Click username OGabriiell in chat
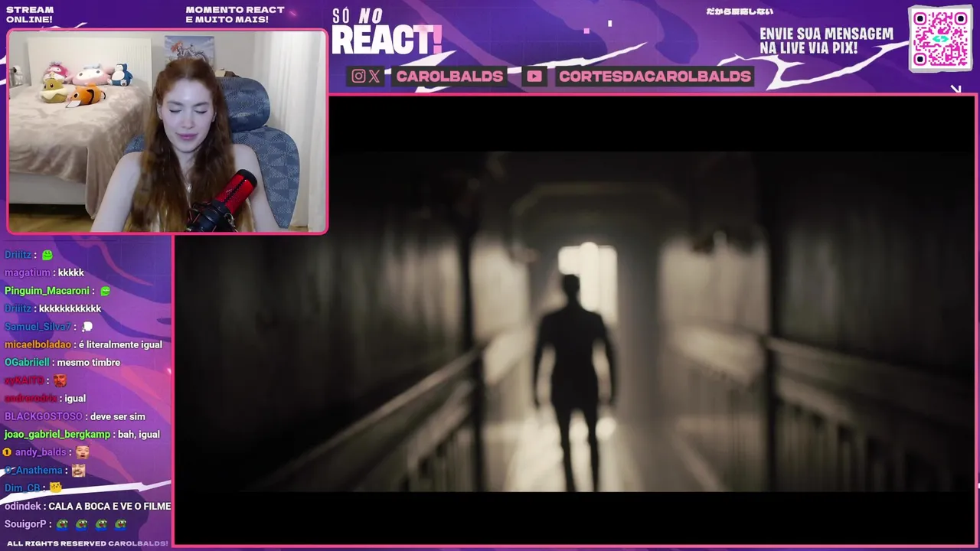980x551 pixels. [x=27, y=362]
